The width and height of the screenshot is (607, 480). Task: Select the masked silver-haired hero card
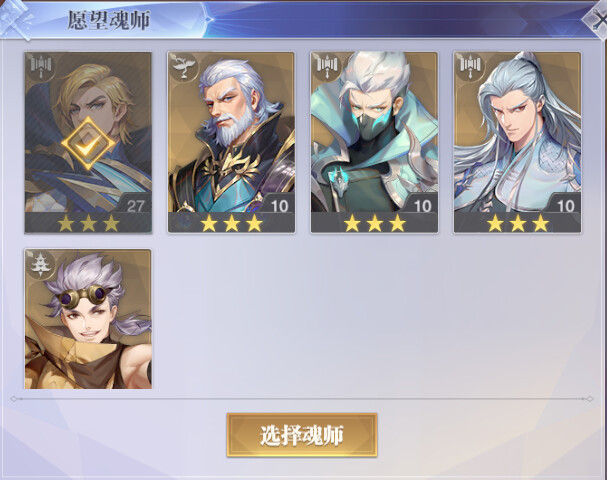(x=374, y=142)
